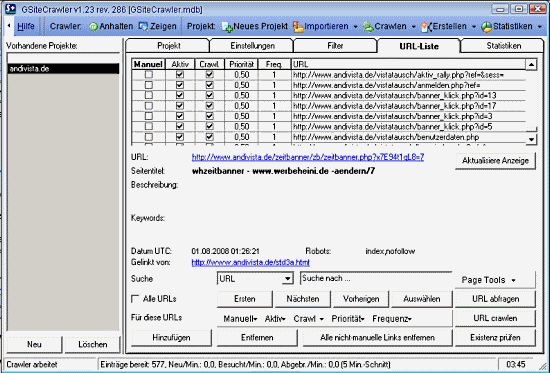Click the Hinzufügen button
The height and width of the screenshot is (373, 550).
coord(171,338)
